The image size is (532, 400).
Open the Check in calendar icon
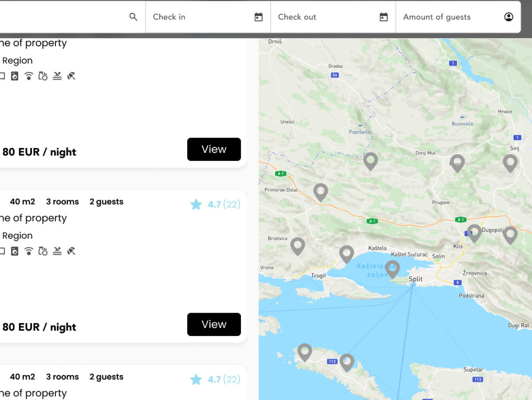(x=259, y=17)
